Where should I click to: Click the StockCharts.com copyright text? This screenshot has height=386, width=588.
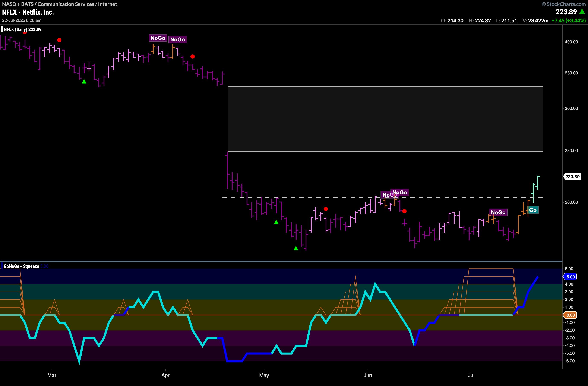click(563, 4)
